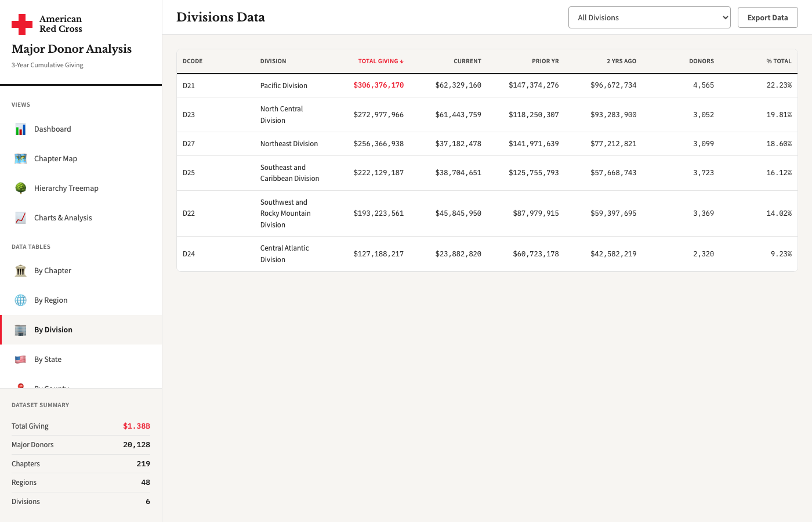Viewport: 812px width, 522px height.
Task: Click the By Region globe icon
Action: point(20,300)
